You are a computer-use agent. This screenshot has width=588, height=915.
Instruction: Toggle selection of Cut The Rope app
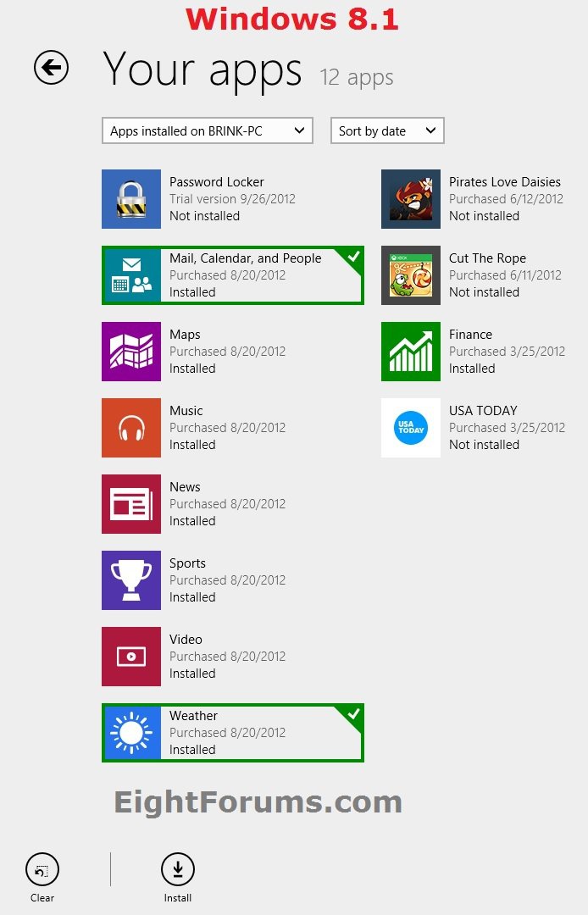(x=474, y=275)
